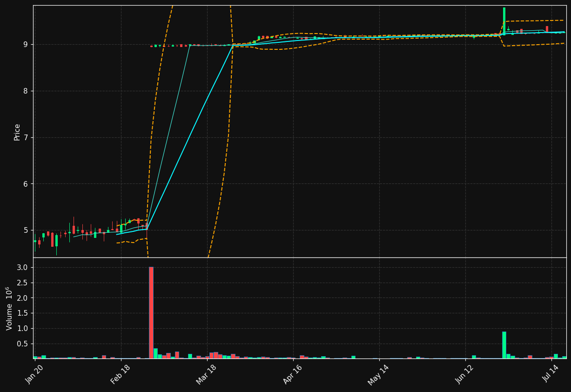
Task: Click the "May 14" date label
Action: click(x=379, y=374)
